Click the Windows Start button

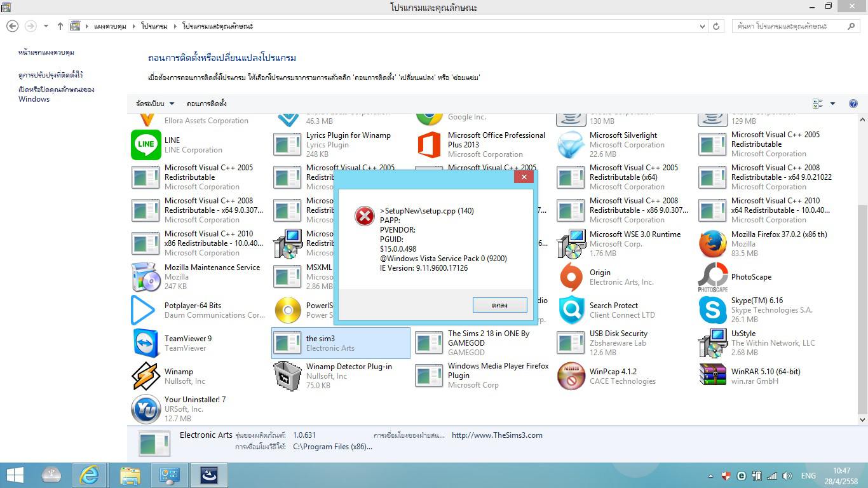(15, 475)
